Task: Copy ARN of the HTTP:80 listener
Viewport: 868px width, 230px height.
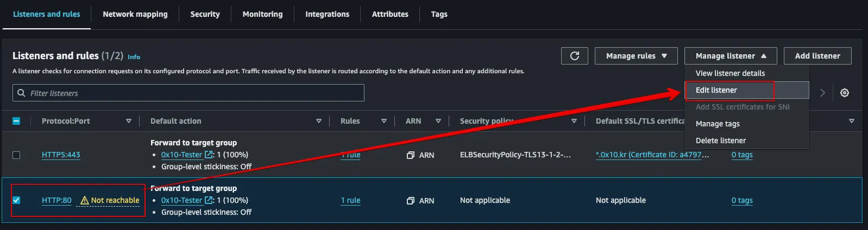Action: click(411, 201)
